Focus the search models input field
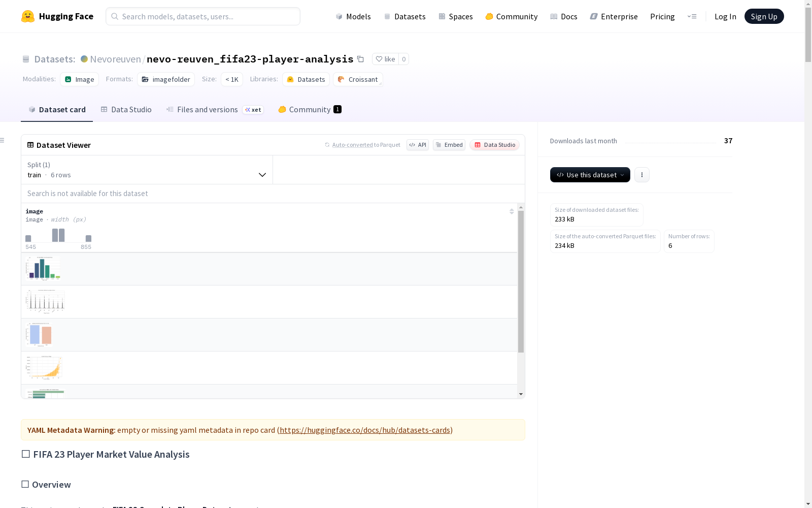The image size is (812, 508). [x=203, y=16]
